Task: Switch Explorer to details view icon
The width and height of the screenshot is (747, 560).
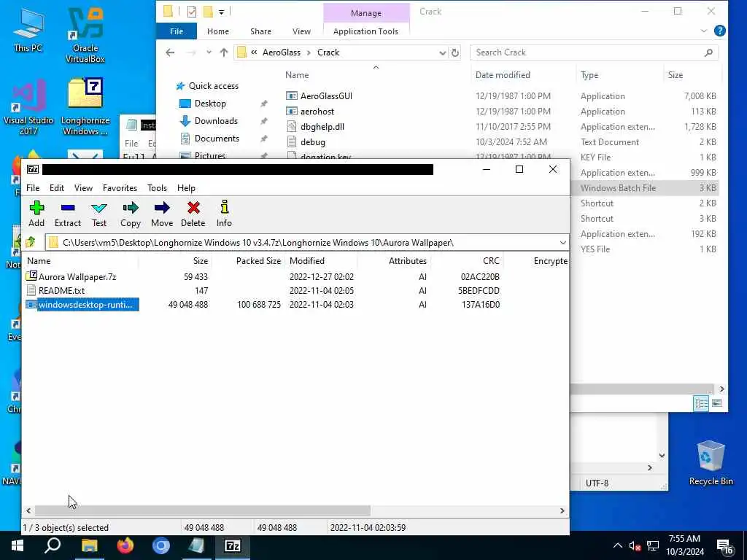Action: (701, 403)
